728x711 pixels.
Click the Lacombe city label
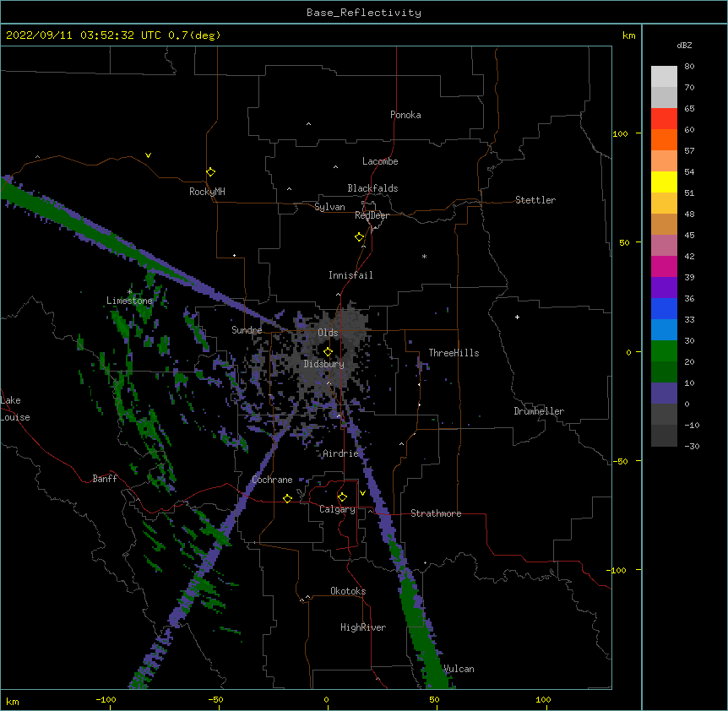(x=380, y=161)
